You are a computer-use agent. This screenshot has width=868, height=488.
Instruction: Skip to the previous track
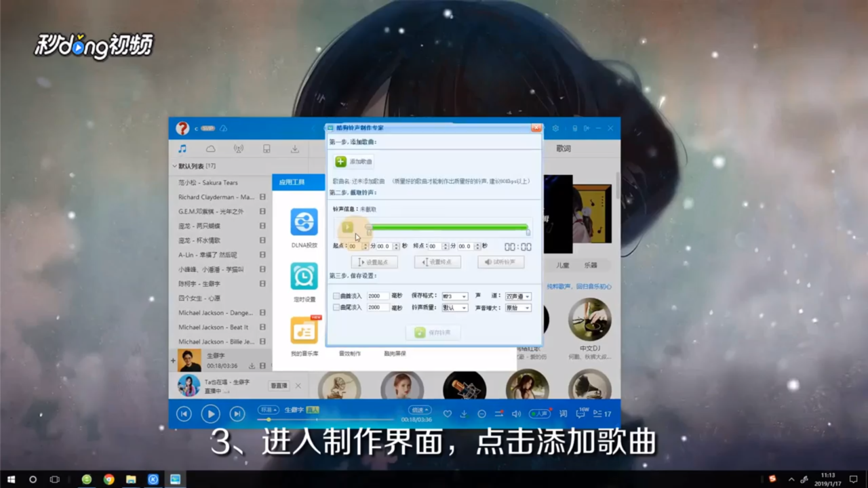(184, 413)
